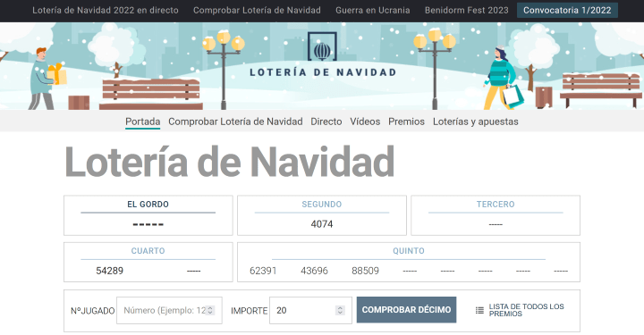Switch to the Directo tab
The height and width of the screenshot is (335, 644).
326,121
